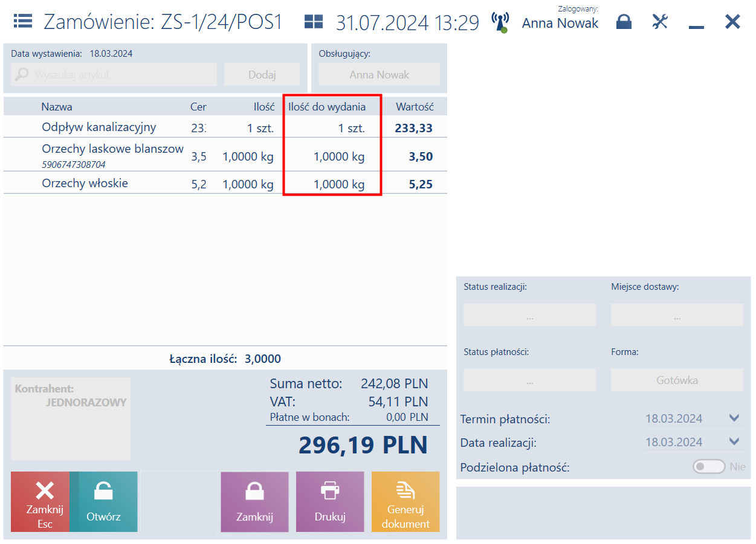
Task: Expand the Data realizacji date dropdown
Action: (734, 442)
